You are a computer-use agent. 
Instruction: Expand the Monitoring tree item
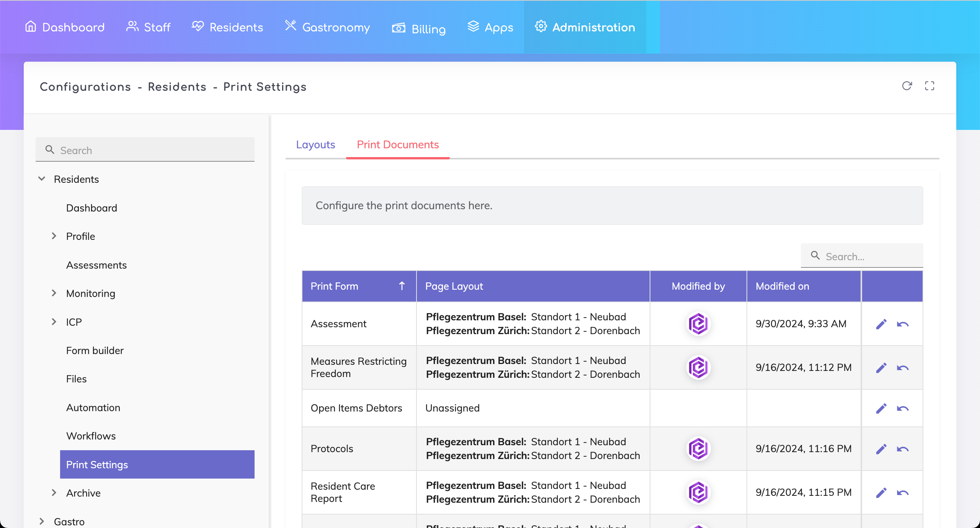[x=54, y=293]
